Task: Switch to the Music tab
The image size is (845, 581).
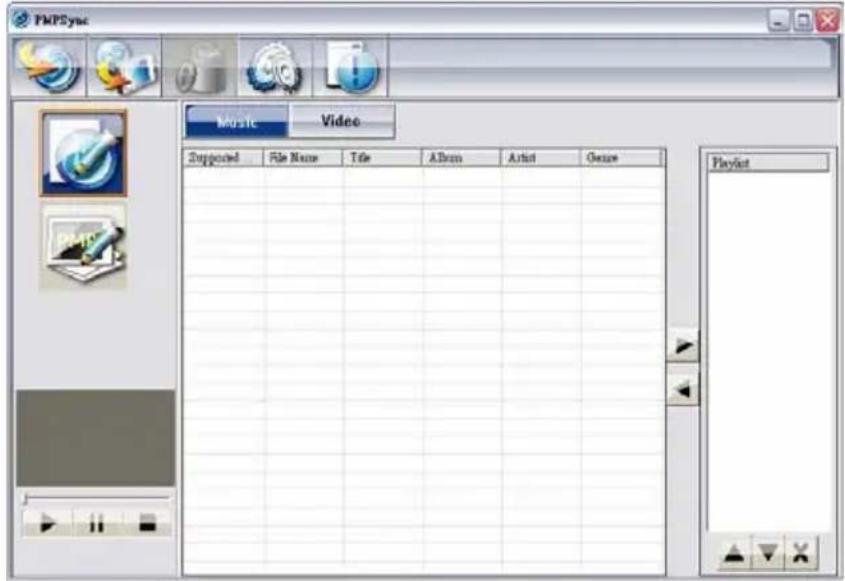Action: pyautogui.click(x=237, y=122)
